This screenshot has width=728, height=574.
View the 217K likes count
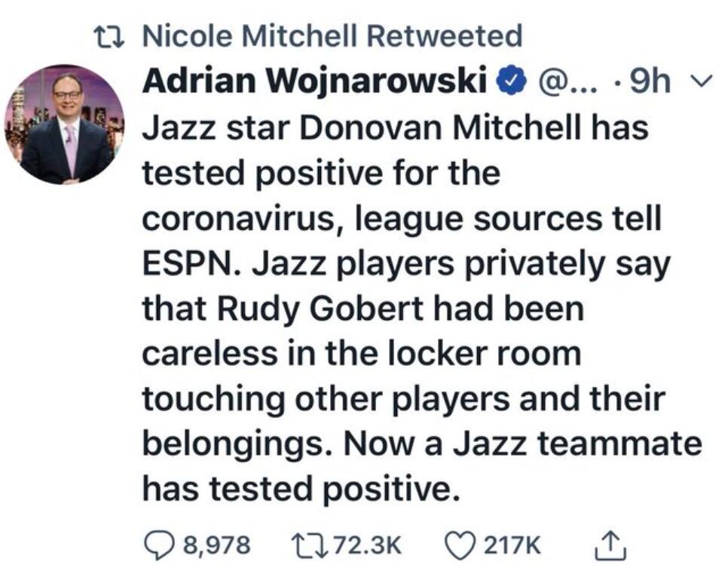click(512, 545)
